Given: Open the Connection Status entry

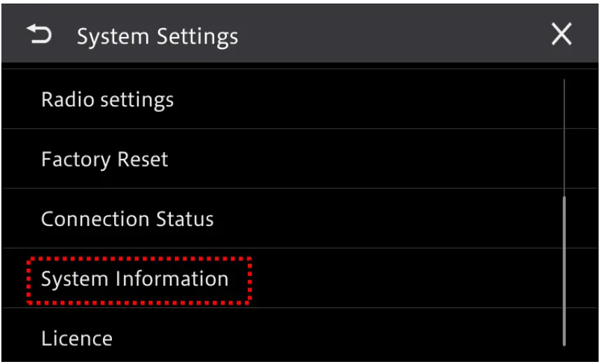Looking at the screenshot, I should pyautogui.click(x=127, y=219).
